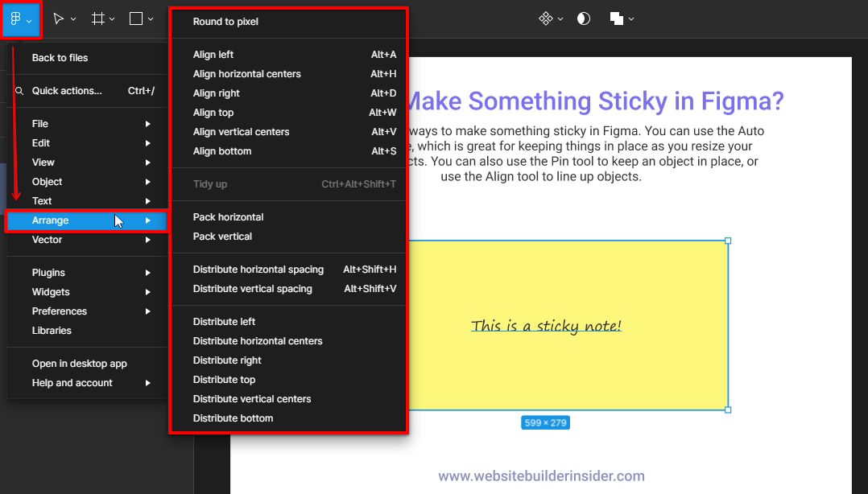Open the Object menu
Viewport: 868px width, 494px height.
[47, 181]
